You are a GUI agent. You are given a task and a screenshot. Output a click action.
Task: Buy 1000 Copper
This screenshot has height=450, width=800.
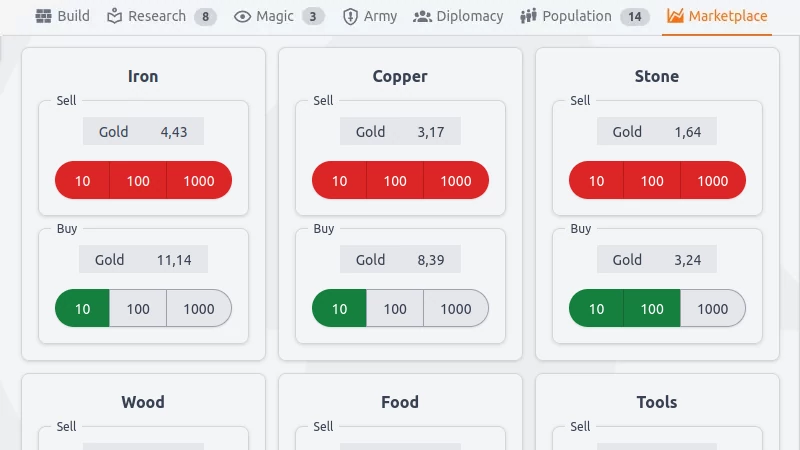(456, 309)
